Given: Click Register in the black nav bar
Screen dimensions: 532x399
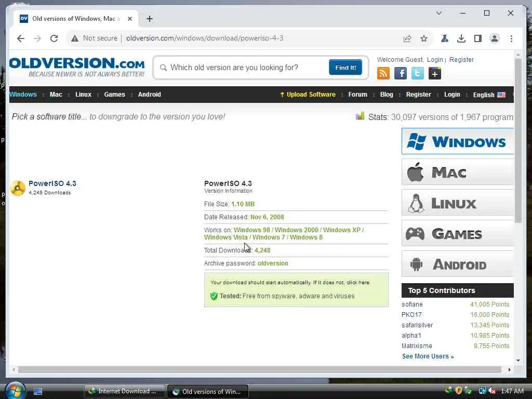Looking at the screenshot, I should (x=418, y=95).
